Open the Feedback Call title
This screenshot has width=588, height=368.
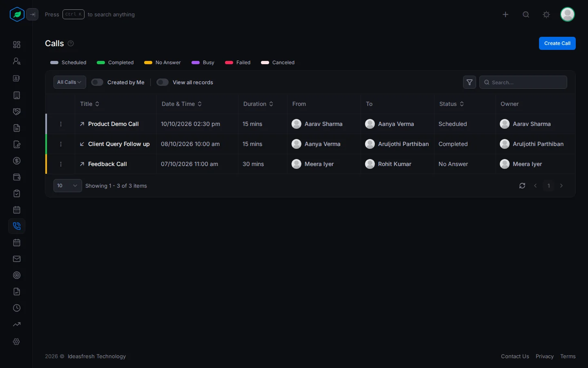107,164
